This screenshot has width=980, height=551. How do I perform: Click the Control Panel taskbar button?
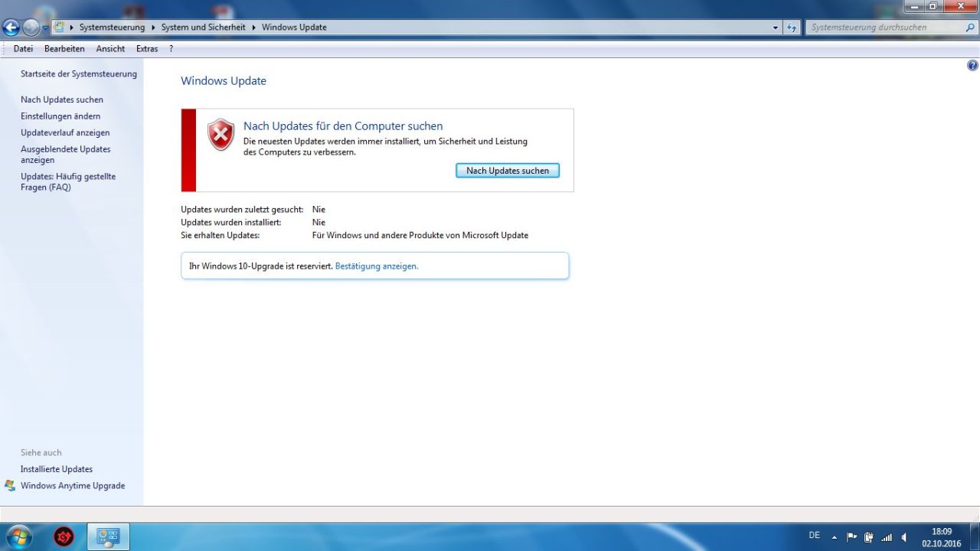point(109,536)
